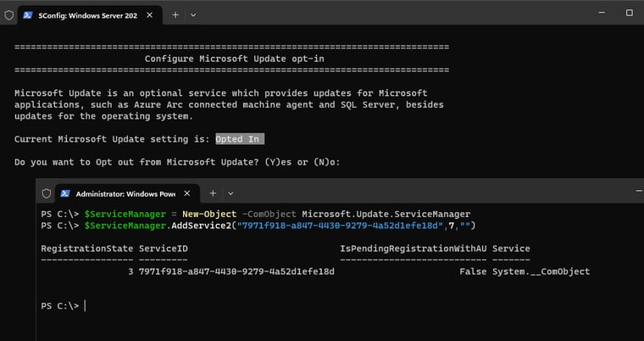Minimize the SConfig terminal window

[602, 13]
